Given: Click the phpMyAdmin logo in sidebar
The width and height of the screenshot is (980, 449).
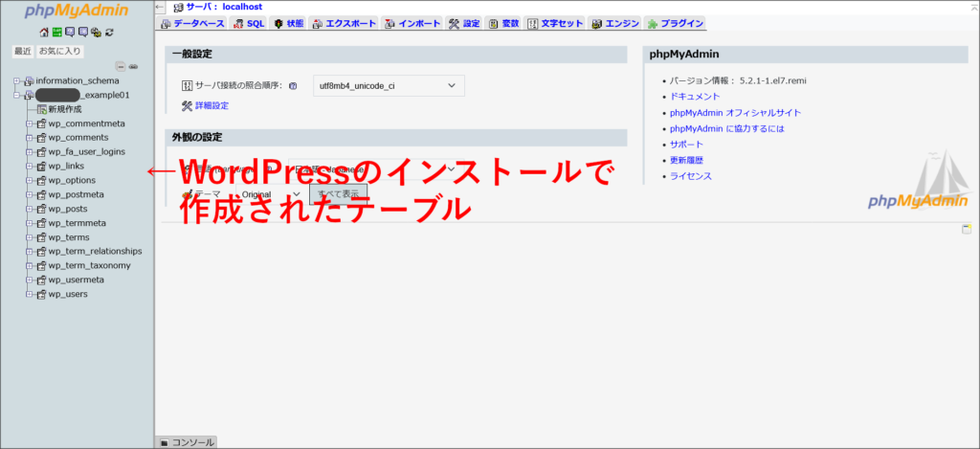Looking at the screenshot, I should 77,11.
